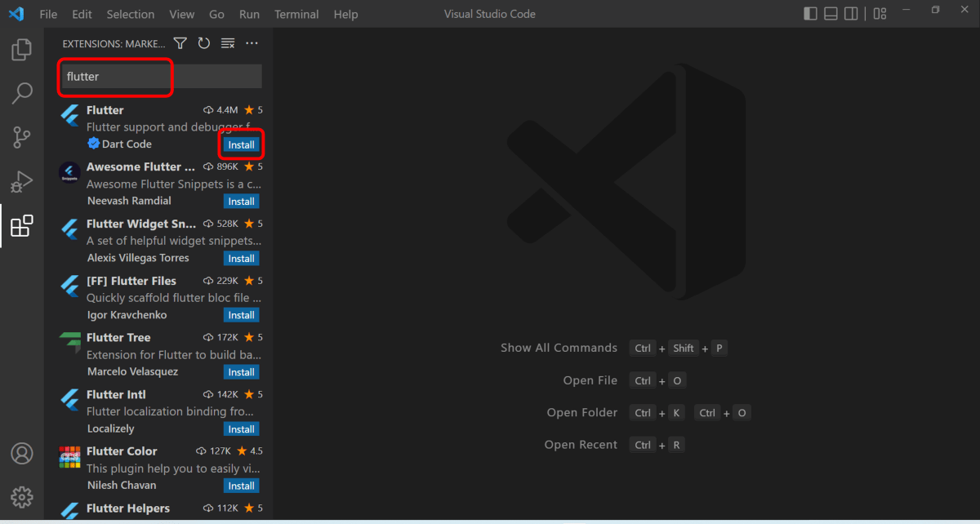The width and height of the screenshot is (980, 524).
Task: Click the Open Recent shortcut label
Action: 581,445
